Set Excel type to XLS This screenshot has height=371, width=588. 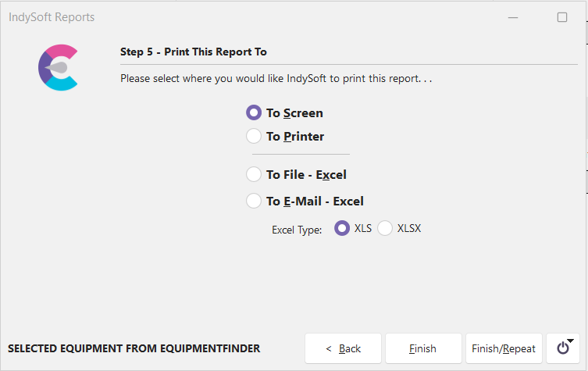point(342,228)
